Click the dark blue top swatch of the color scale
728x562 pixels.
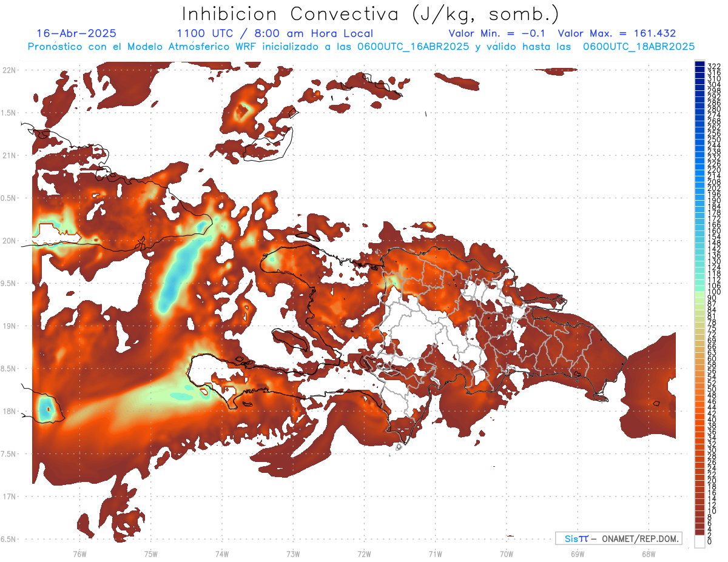pyautogui.click(x=699, y=64)
